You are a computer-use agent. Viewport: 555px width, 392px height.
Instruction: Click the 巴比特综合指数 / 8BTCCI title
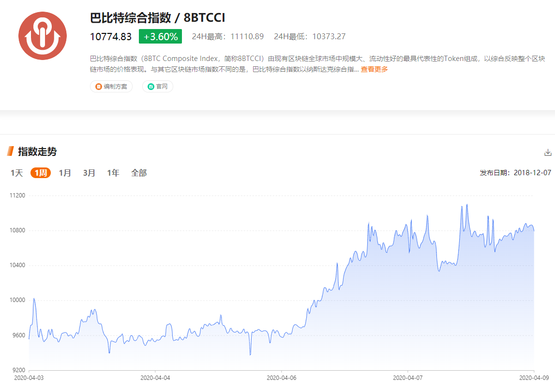pyautogui.click(x=158, y=18)
